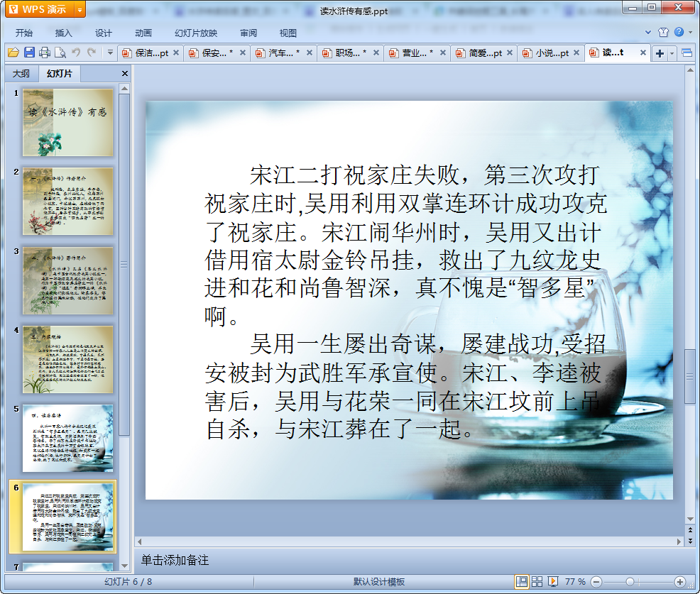Expand the quick access toolbar dropdown

[110, 53]
